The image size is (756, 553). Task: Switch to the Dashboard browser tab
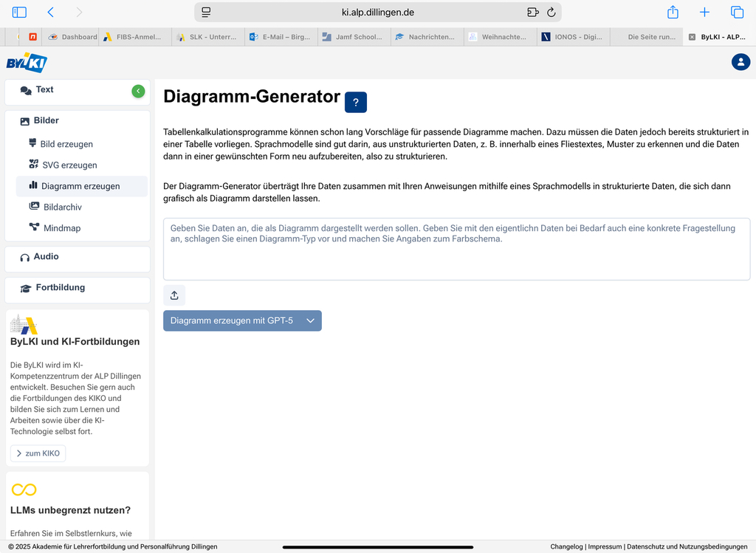pyautogui.click(x=74, y=37)
